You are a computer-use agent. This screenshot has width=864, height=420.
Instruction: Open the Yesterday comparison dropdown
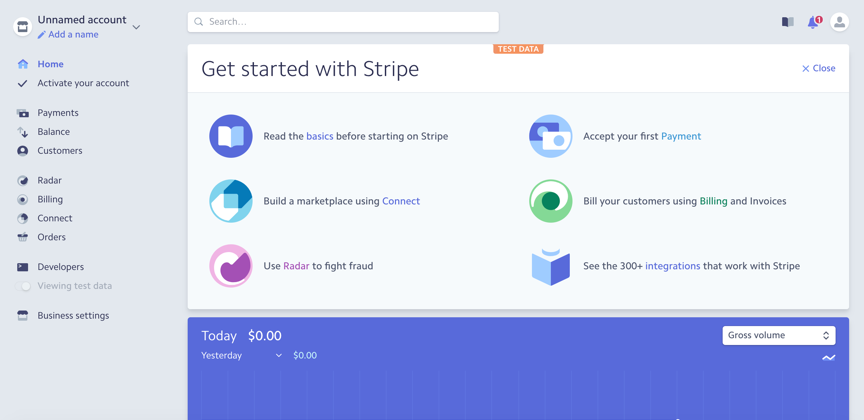[x=242, y=356]
